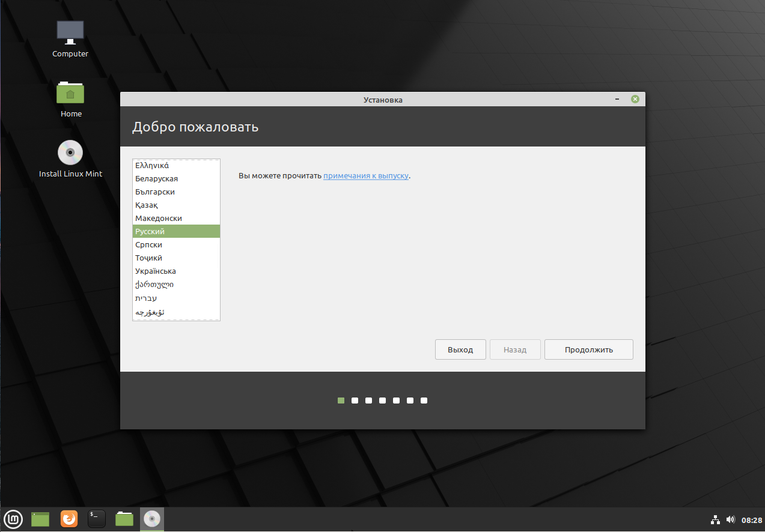Click the installer disc taskbar item

[152, 519]
